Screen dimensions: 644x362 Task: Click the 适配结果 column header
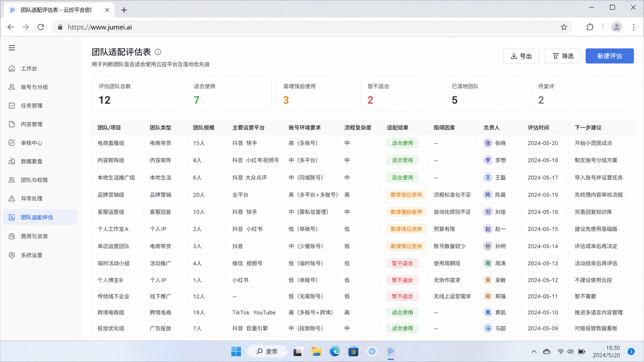pos(397,128)
